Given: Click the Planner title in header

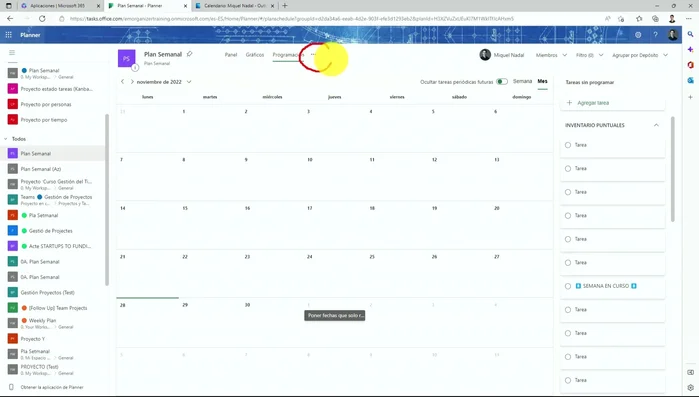Looking at the screenshot, I should click(30, 35).
